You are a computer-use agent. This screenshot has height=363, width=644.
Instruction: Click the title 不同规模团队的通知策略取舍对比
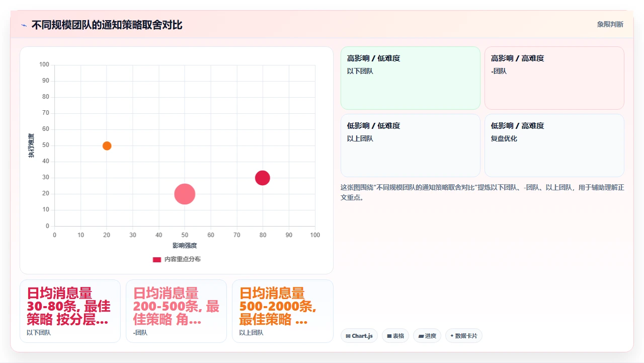coord(107,25)
